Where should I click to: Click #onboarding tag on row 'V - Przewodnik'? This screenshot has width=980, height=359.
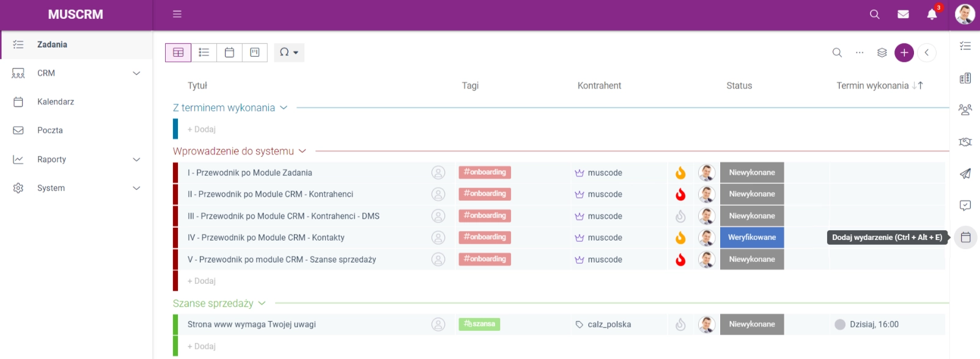coord(485,259)
